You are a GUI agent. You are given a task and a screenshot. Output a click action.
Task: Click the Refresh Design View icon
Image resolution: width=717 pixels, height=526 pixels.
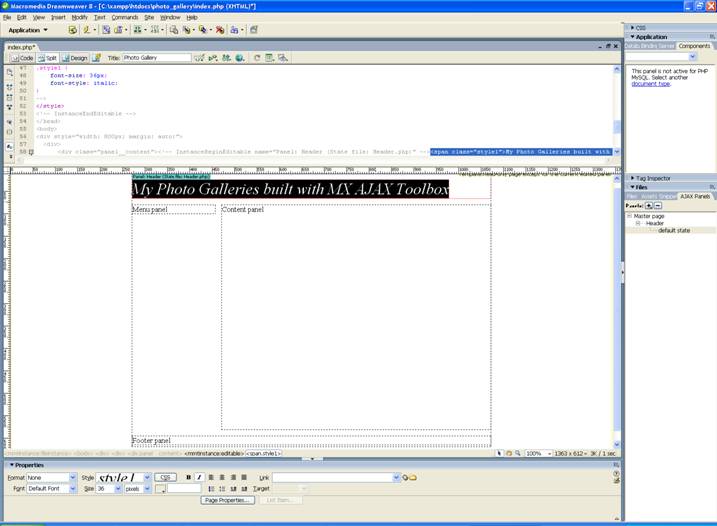pos(257,58)
